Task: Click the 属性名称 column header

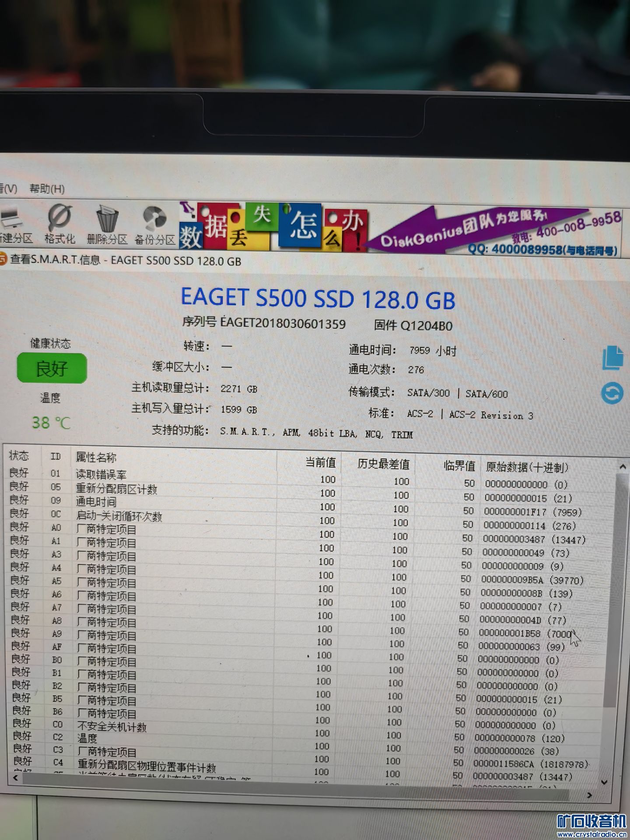Action: pos(96,458)
